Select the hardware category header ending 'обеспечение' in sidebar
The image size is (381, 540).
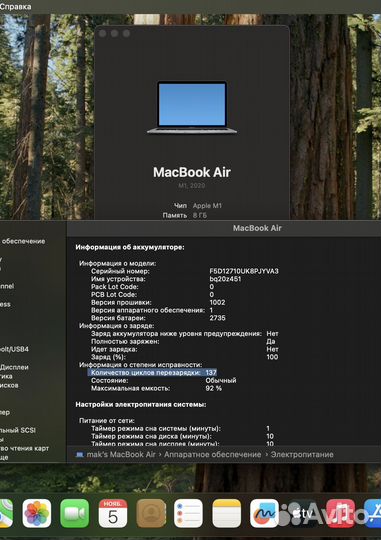[23, 241]
